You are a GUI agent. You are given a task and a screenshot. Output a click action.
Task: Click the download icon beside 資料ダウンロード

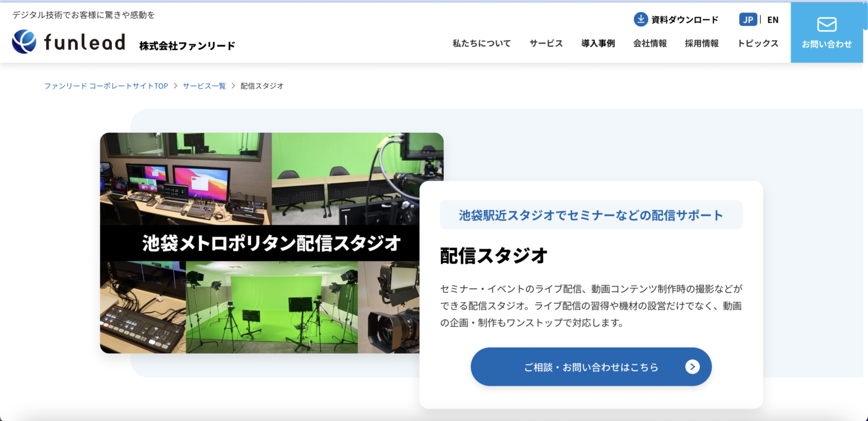tap(640, 19)
